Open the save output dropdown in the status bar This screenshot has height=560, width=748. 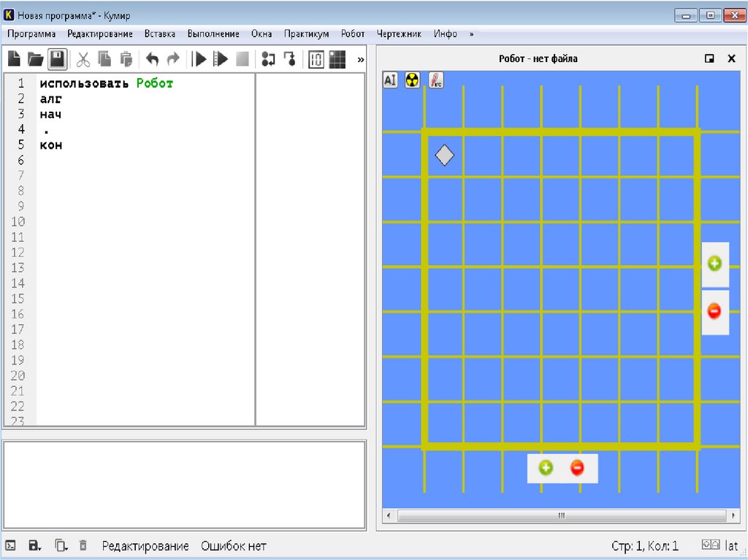click(x=34, y=545)
